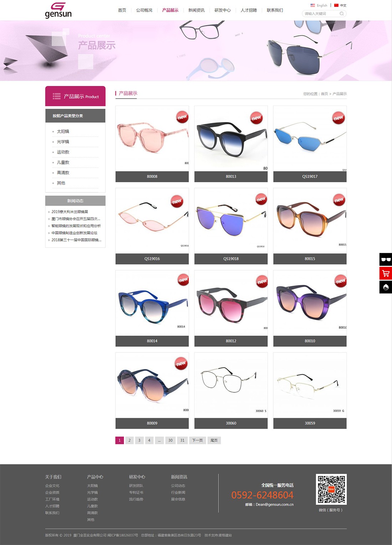Click the gensun logo
The height and width of the screenshot is (545, 392).
58,10
